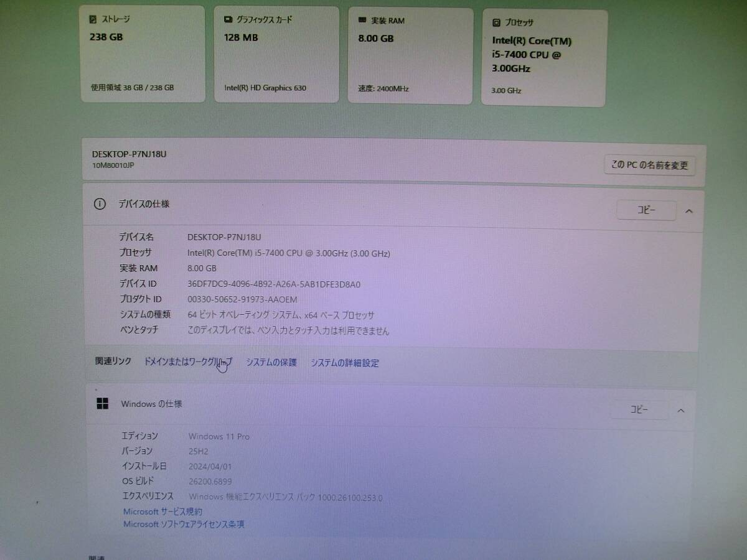
Task: Click the info icon beside デバイスの仕様
Action: pos(100,204)
